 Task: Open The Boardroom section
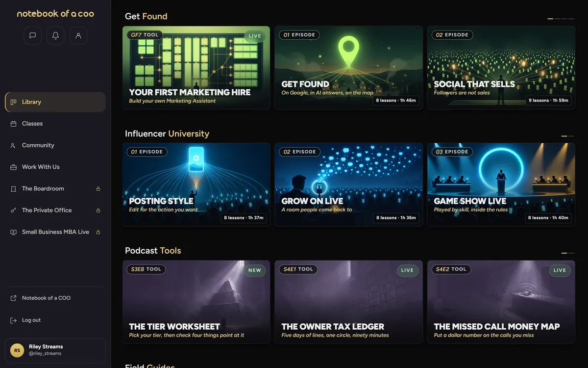pos(55,188)
